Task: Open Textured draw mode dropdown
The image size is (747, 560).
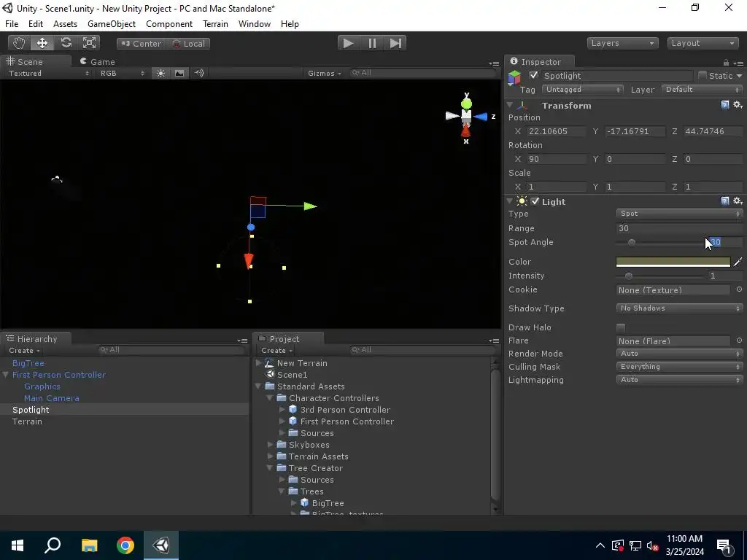Action: tap(48, 74)
